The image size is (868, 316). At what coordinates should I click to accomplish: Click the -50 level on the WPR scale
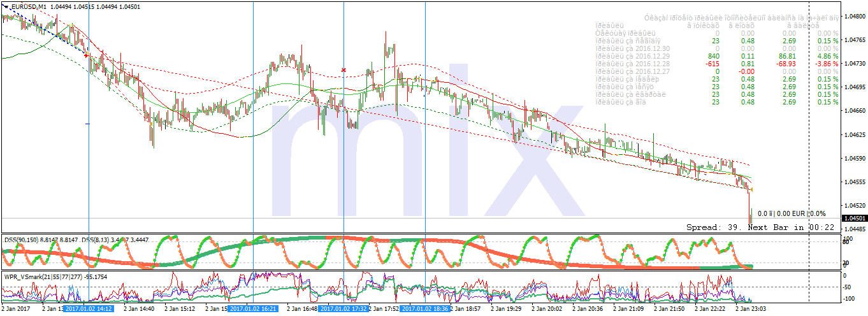pos(848,287)
